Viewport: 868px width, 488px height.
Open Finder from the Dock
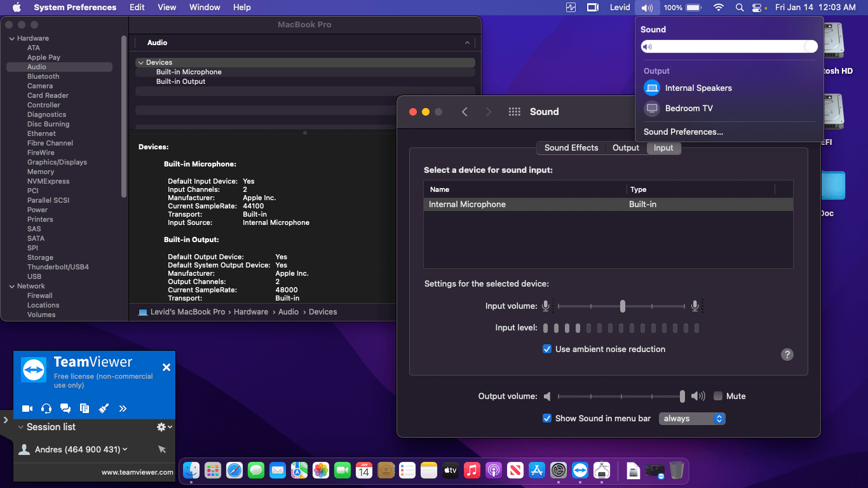point(191,470)
